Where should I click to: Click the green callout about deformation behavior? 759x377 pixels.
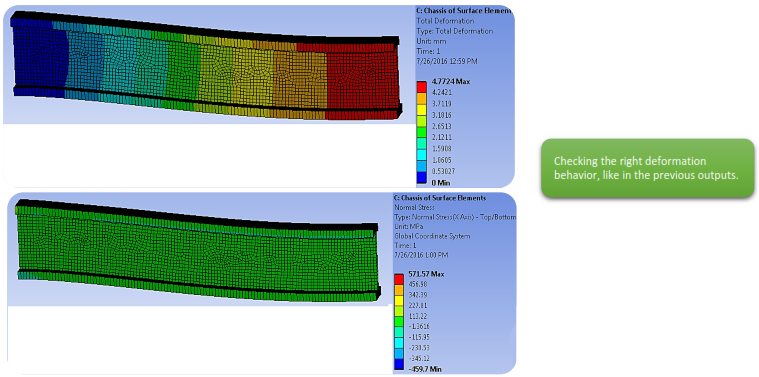(x=648, y=168)
